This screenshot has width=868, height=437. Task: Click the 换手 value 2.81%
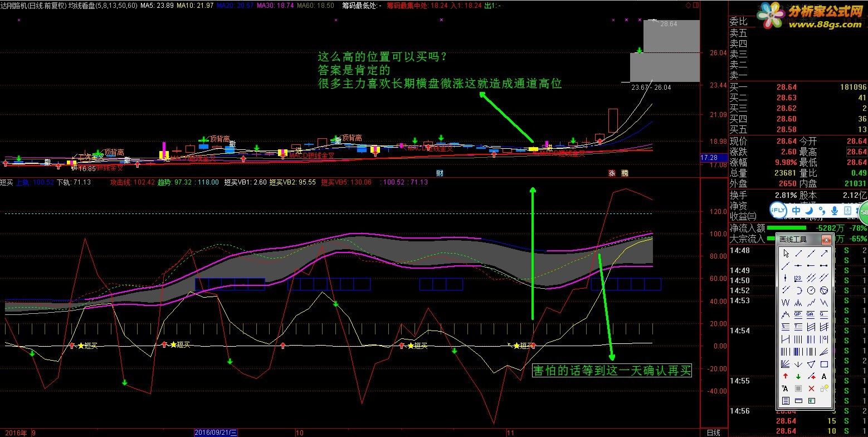(786, 195)
